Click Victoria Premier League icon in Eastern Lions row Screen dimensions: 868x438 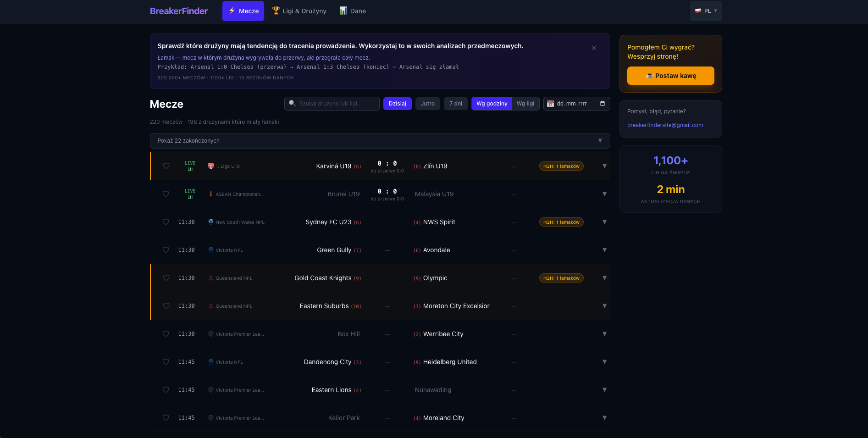tap(211, 390)
